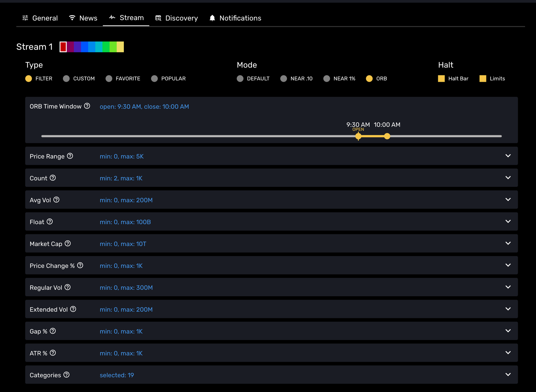This screenshot has height=392, width=536.
Task: Click the question mark next to Market Cap
Action: (68, 243)
